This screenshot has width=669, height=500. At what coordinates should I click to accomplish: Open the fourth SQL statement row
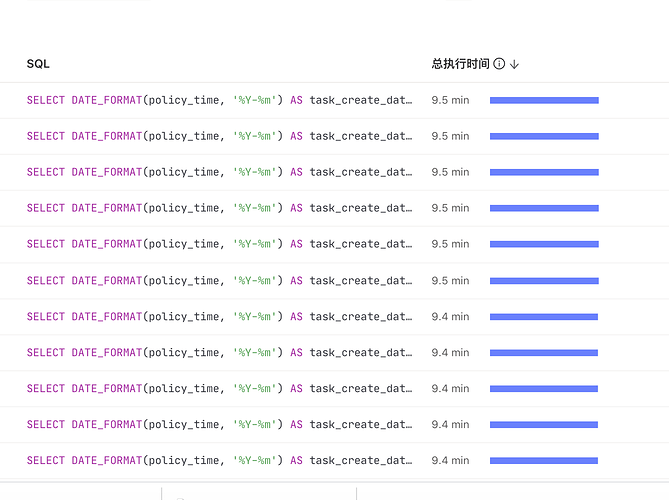(x=219, y=208)
